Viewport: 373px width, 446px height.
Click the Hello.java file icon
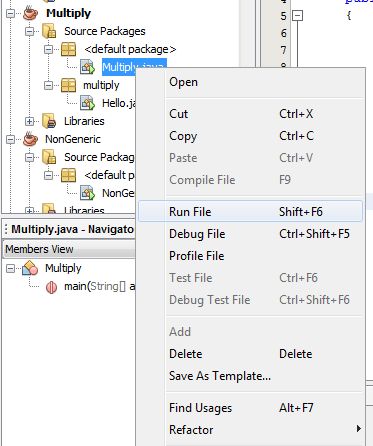pos(87,103)
